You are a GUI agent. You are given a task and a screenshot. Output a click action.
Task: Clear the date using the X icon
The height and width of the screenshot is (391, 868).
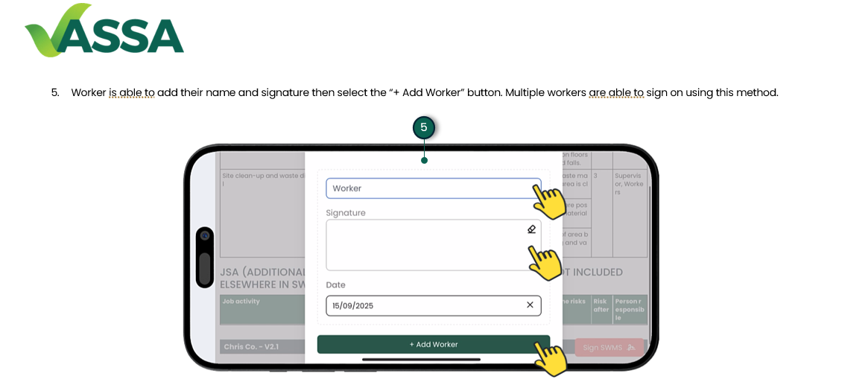click(x=530, y=305)
